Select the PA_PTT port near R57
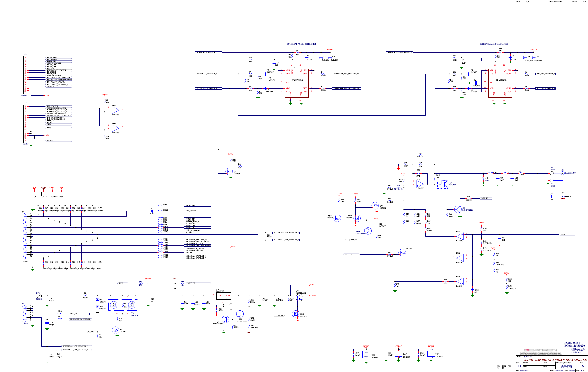Image resolution: width=588 pixels, height=372 pixels. click(x=352, y=254)
